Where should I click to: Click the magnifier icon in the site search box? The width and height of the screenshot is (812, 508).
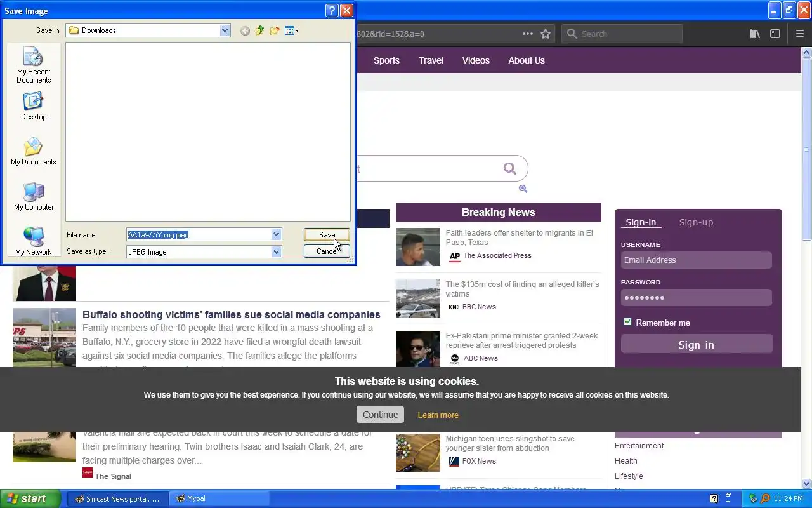click(510, 168)
